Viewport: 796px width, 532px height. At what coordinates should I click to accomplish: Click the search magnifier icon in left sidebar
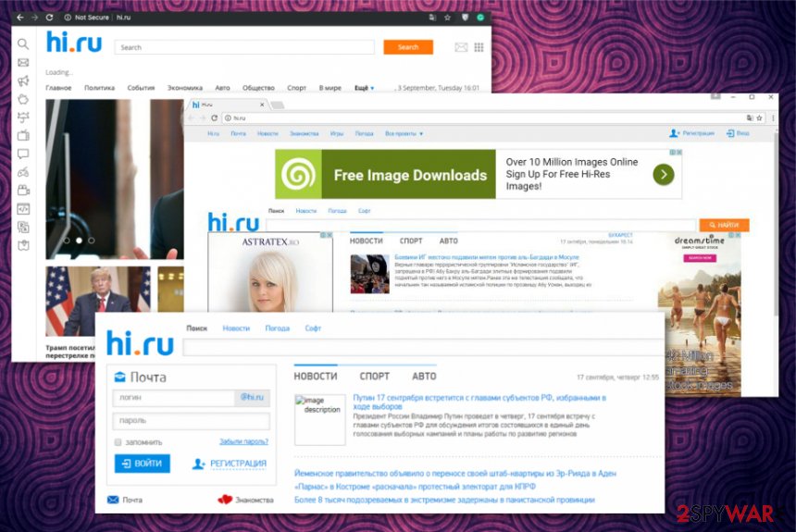(23, 44)
